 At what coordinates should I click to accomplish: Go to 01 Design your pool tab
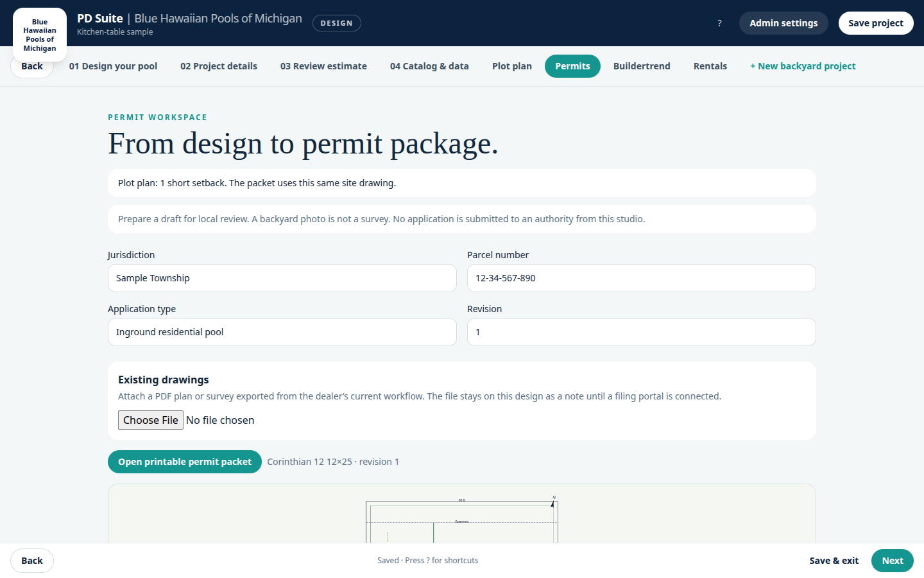(x=113, y=66)
